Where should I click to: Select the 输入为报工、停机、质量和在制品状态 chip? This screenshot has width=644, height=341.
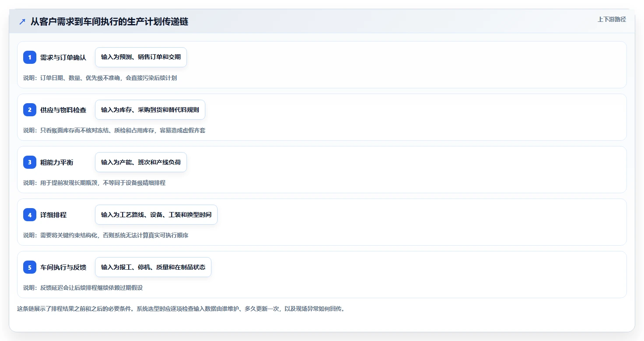coord(153,267)
